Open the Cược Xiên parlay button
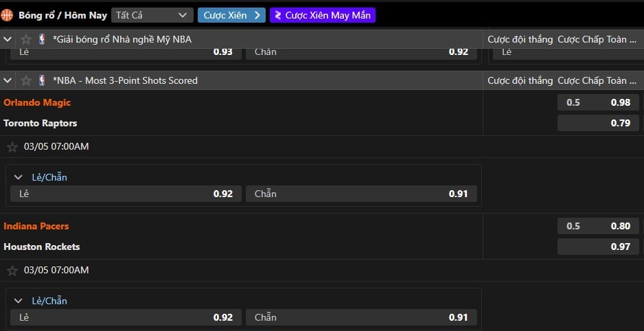Screen dimensions: 644x331 pyautogui.click(x=231, y=16)
